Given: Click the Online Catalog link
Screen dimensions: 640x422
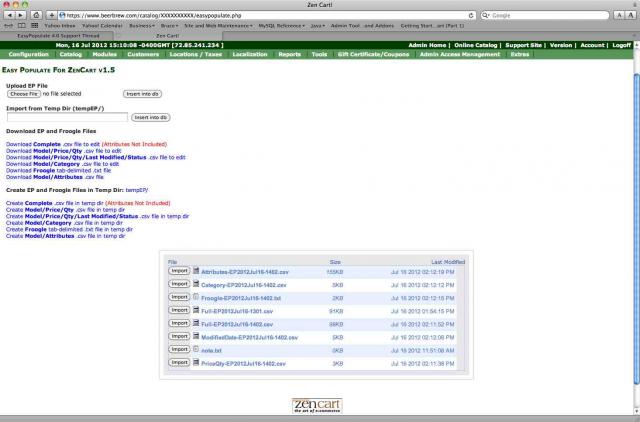Looking at the screenshot, I should click(x=476, y=45).
